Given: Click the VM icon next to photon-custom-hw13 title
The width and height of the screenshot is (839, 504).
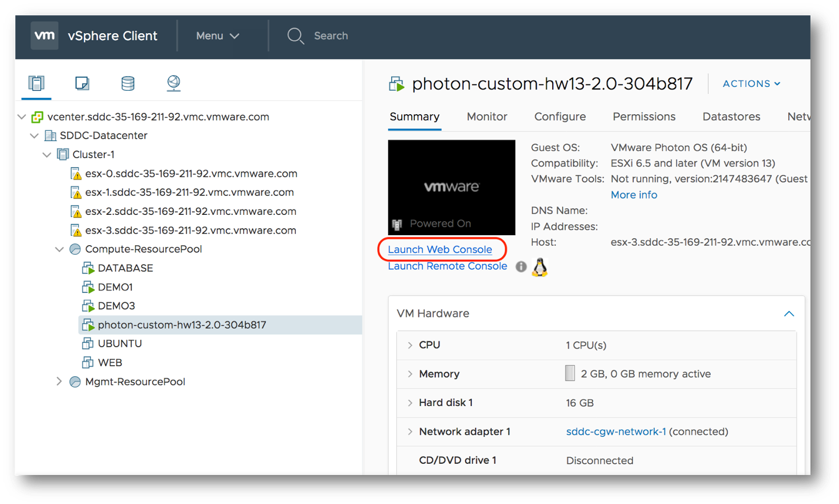Looking at the screenshot, I should point(396,83).
